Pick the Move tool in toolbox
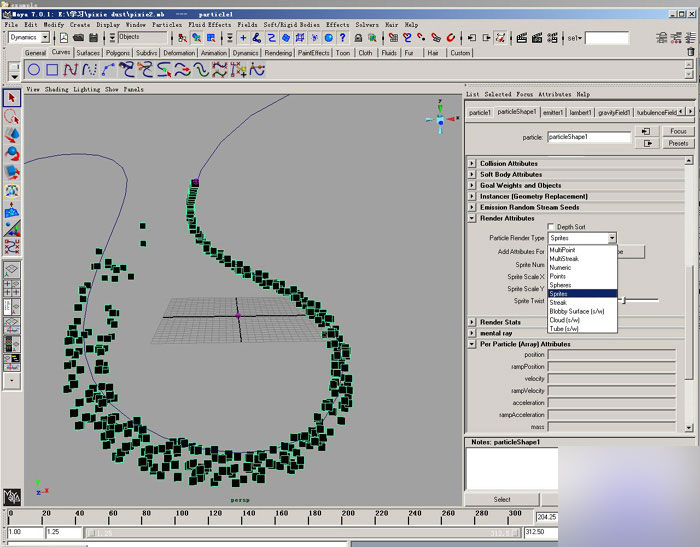700x547 pixels. (x=12, y=135)
